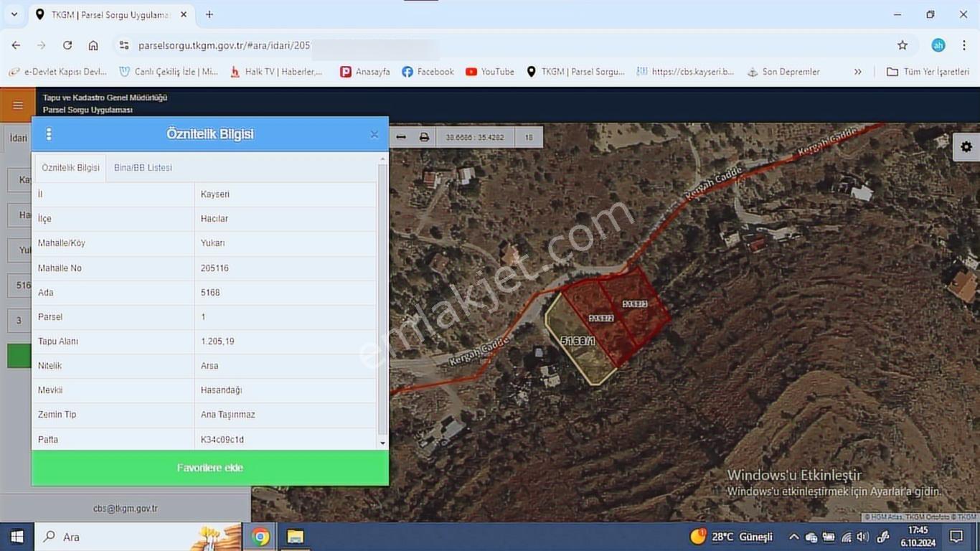Open YouTube bookmark
The width and height of the screenshot is (980, 551).
[x=490, y=72]
